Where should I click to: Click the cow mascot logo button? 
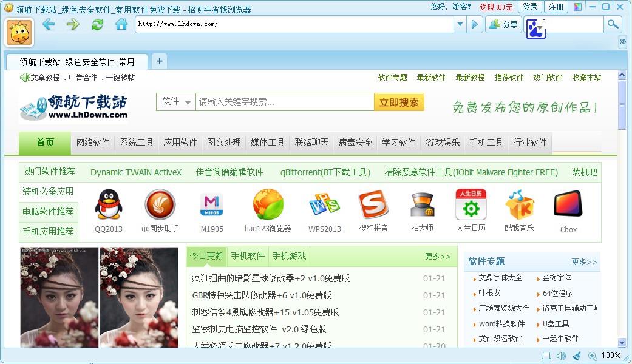coord(19,33)
